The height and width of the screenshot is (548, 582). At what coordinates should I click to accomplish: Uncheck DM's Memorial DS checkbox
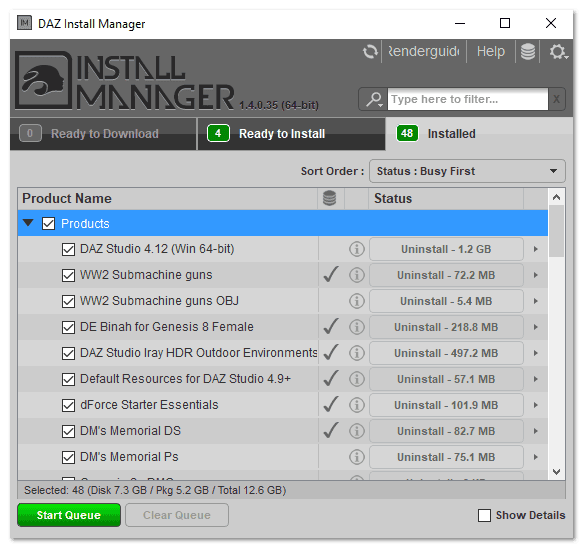click(68, 431)
